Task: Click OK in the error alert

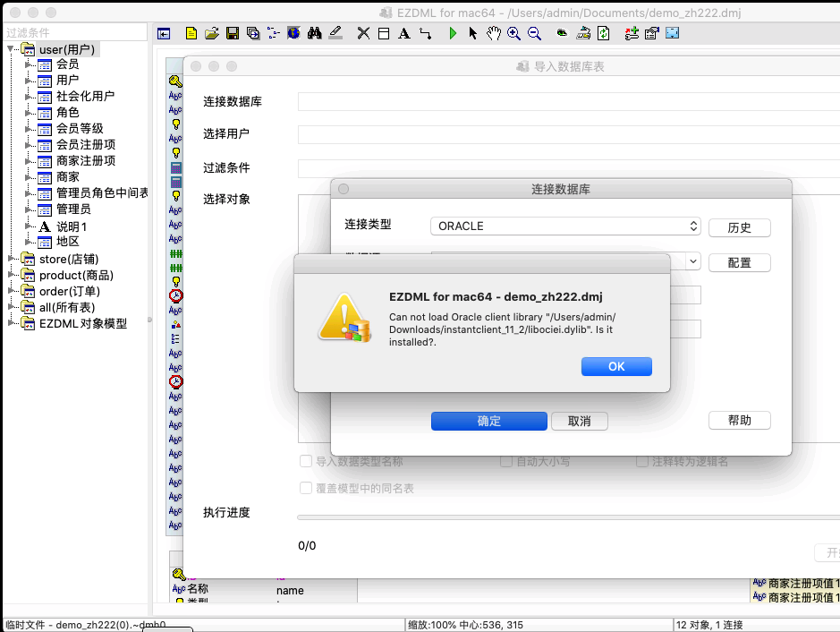Action: click(x=616, y=367)
